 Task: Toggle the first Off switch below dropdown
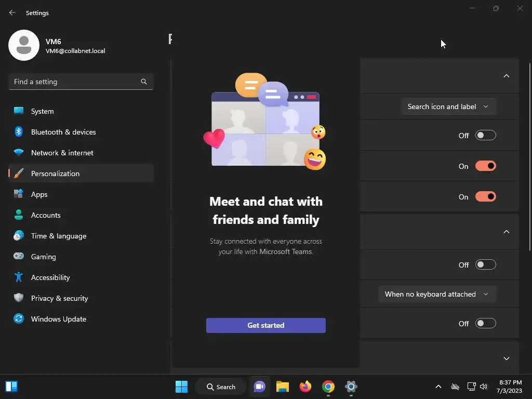click(486, 136)
